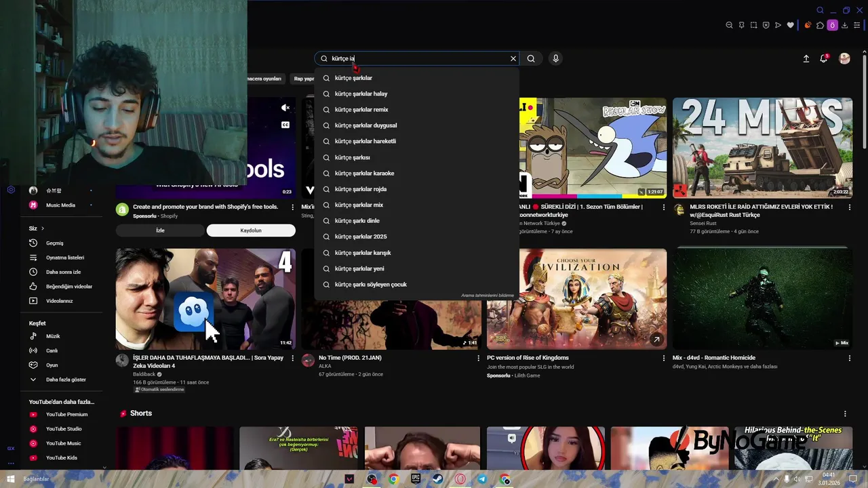Open options menu for Shopify ad
Screen dimensions: 868x488
(293, 207)
